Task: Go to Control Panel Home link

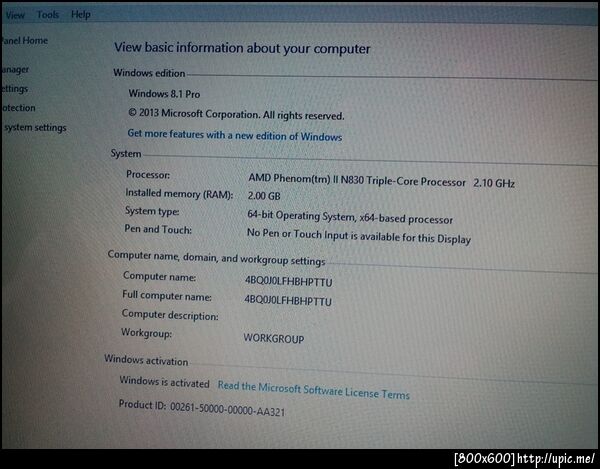Action: tap(24, 40)
